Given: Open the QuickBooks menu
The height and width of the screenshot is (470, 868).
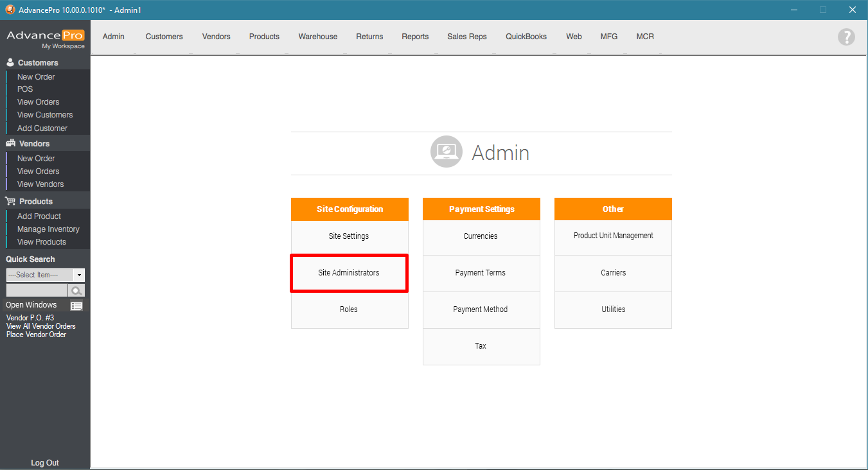Looking at the screenshot, I should pos(526,37).
